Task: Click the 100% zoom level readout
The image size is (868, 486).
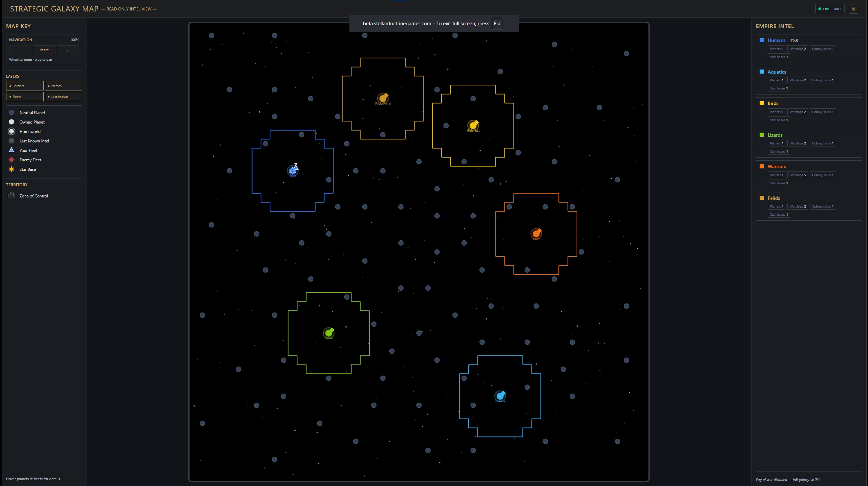Action: 74,40
